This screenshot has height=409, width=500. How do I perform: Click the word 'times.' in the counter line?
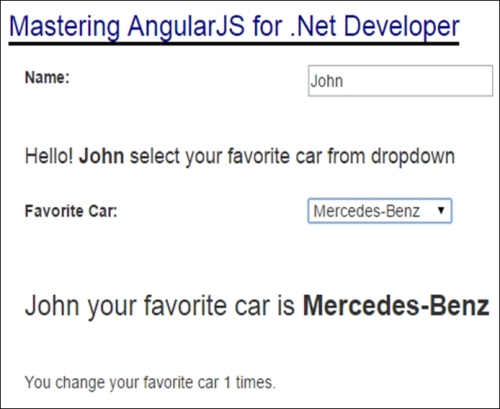point(256,382)
